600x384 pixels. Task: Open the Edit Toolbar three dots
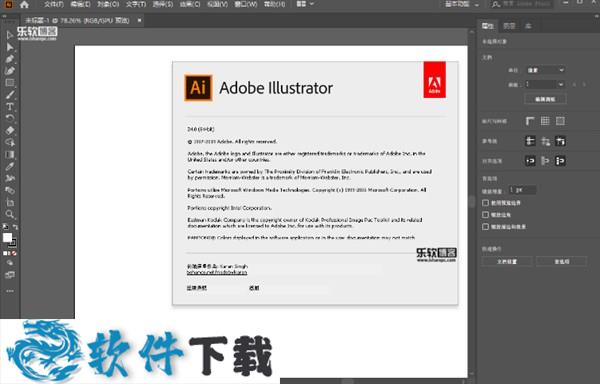coord(10,291)
